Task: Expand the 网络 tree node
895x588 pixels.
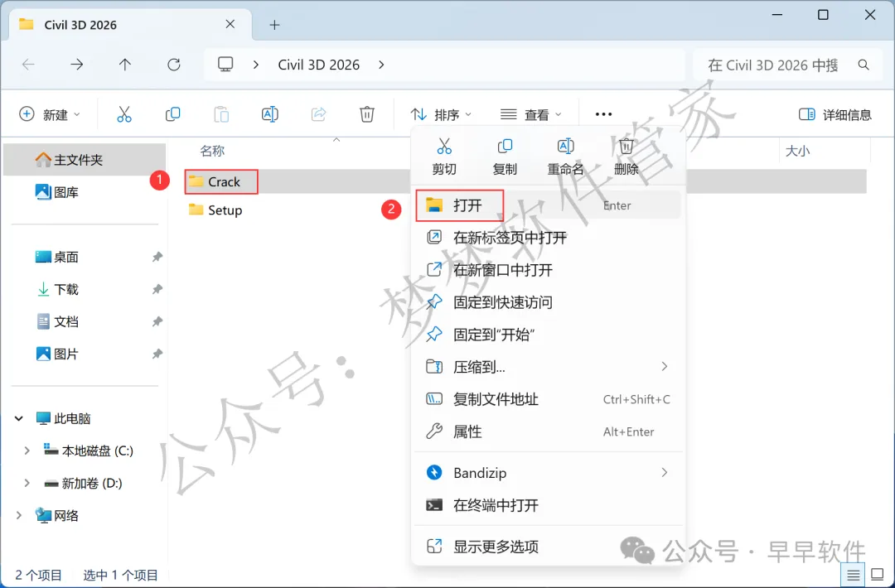Action: tap(19, 516)
